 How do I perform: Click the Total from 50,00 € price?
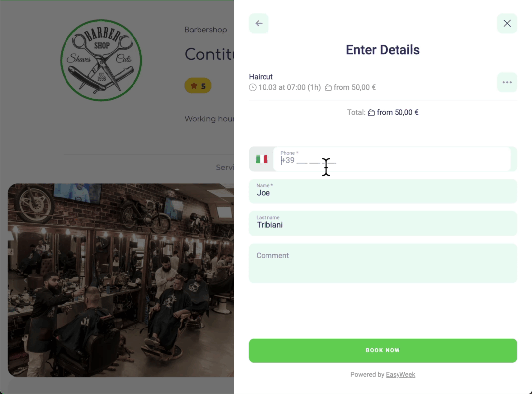click(x=398, y=112)
